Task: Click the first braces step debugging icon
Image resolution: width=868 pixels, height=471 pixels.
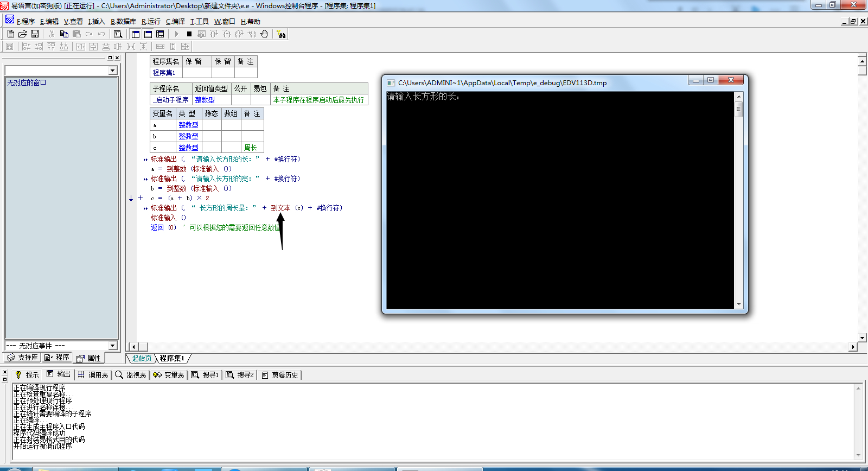Action: coord(214,34)
